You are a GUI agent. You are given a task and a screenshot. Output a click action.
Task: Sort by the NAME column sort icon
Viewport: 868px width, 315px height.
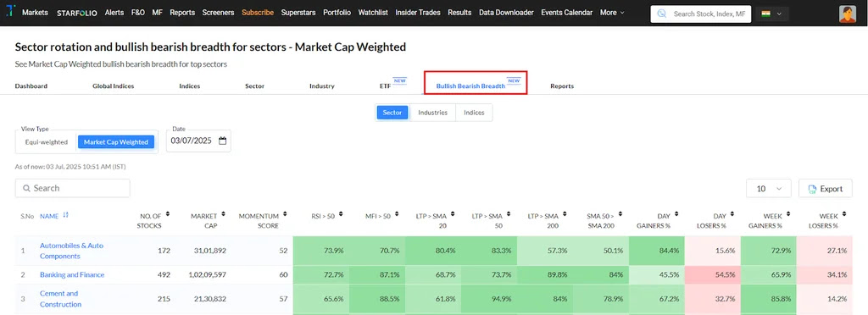click(x=66, y=216)
